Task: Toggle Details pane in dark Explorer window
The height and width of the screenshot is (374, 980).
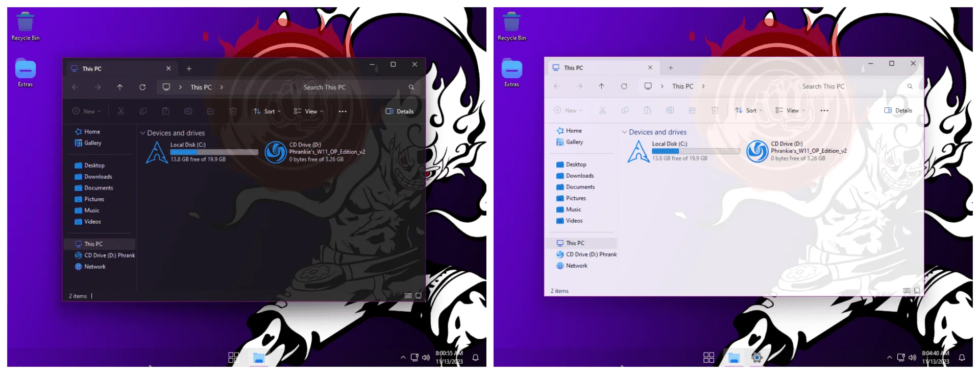Action: [x=400, y=111]
